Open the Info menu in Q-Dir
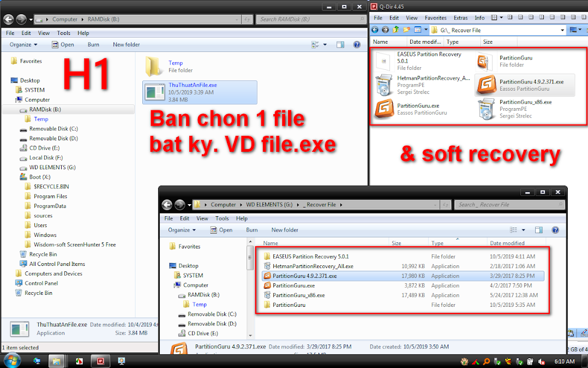The height and width of the screenshot is (368, 588). coord(479,17)
